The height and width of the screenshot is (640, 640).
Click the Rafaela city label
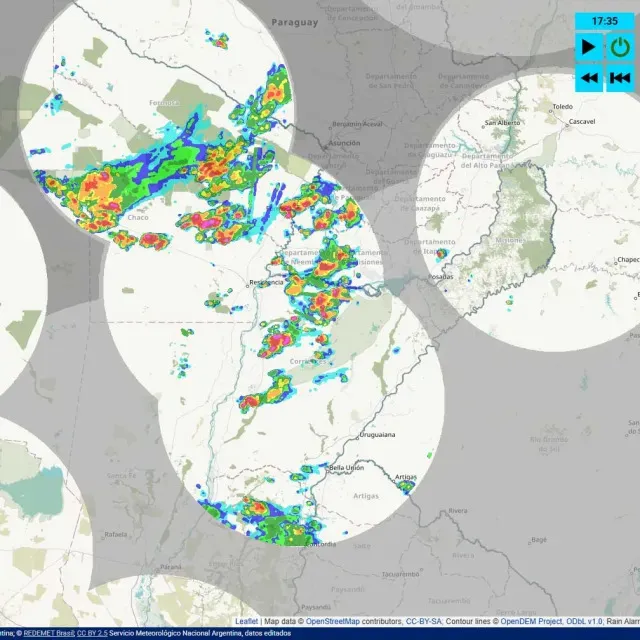click(116, 534)
